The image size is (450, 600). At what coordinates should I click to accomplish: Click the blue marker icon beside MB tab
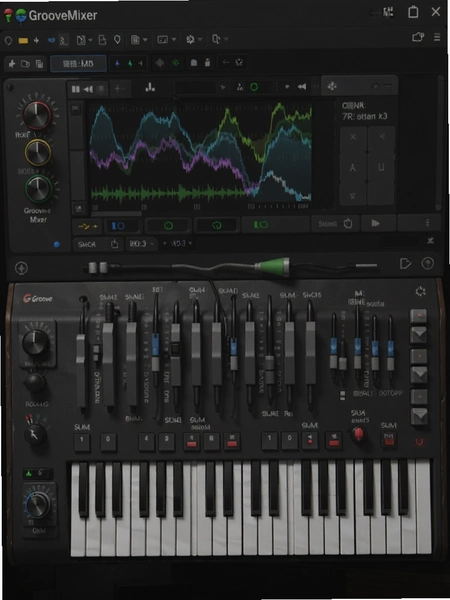[117, 64]
